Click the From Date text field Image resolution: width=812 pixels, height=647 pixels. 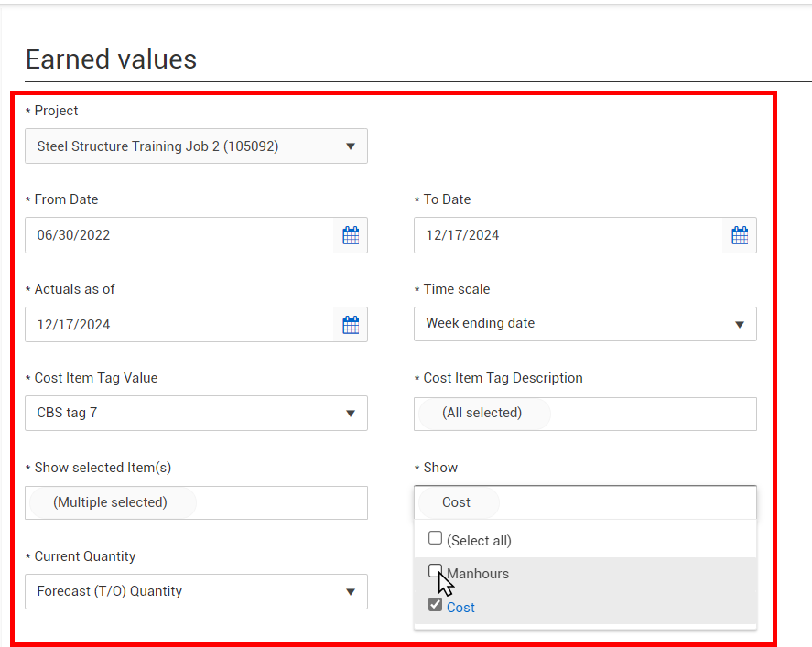coord(179,235)
